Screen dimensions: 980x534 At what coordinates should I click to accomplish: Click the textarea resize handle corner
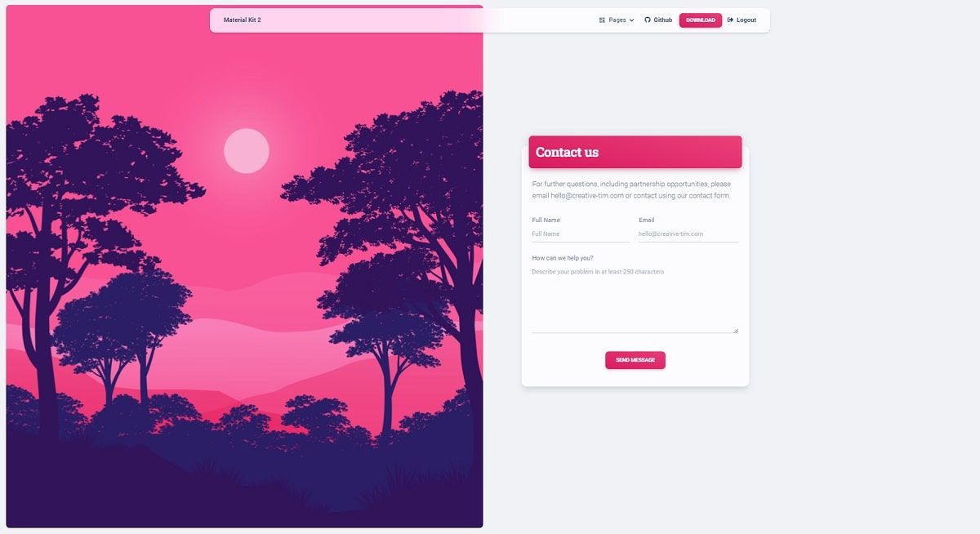coord(736,331)
